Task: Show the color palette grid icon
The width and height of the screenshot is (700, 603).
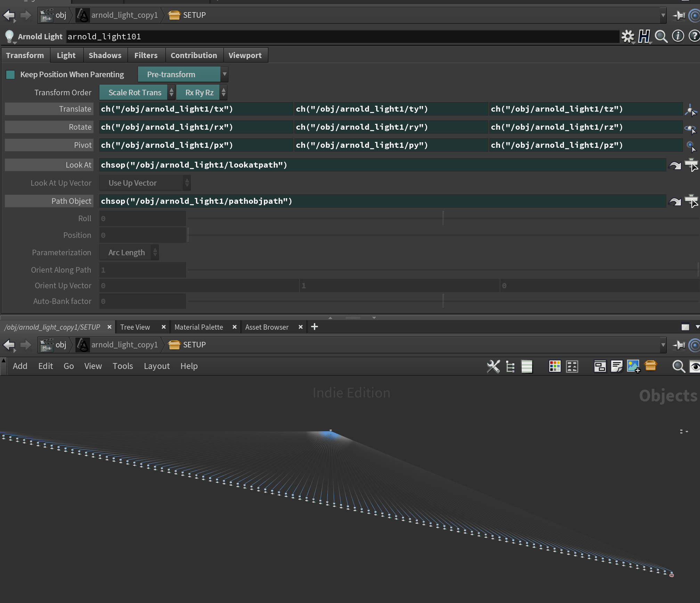Action: coord(555,366)
